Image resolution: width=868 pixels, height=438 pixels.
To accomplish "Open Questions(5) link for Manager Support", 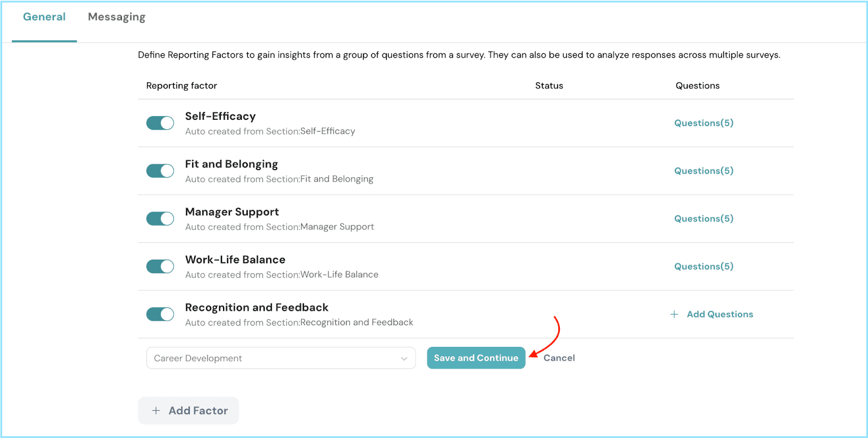I will [x=704, y=218].
